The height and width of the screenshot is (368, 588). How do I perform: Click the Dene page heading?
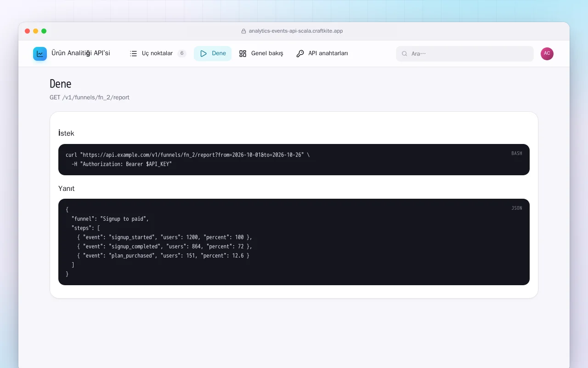pyautogui.click(x=61, y=84)
